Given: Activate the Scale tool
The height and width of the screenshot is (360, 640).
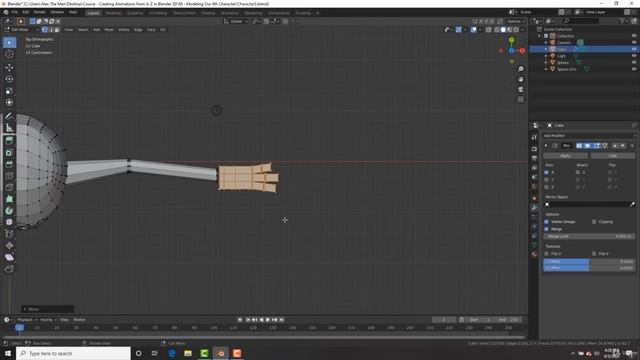Looking at the screenshot, I should pyautogui.click(x=9, y=91).
